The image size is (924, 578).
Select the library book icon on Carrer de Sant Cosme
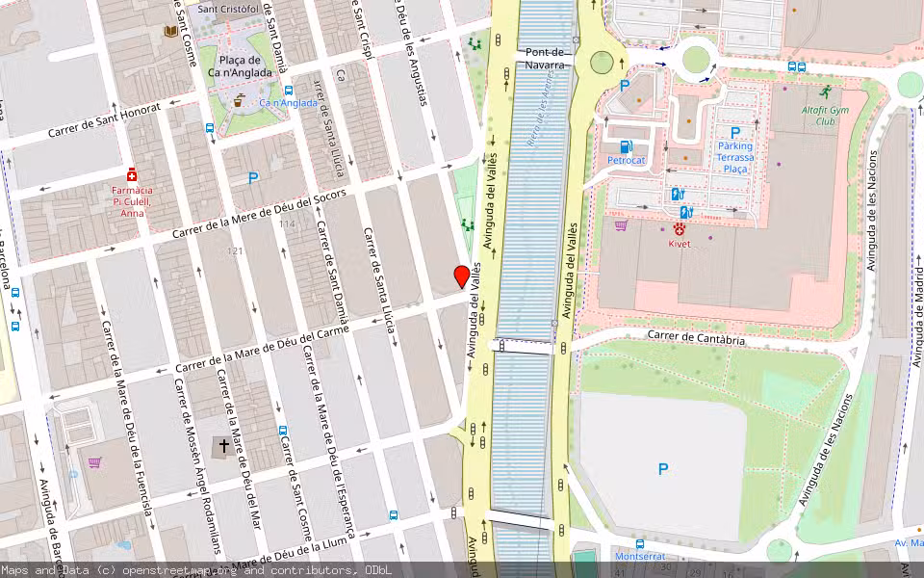coord(170,31)
